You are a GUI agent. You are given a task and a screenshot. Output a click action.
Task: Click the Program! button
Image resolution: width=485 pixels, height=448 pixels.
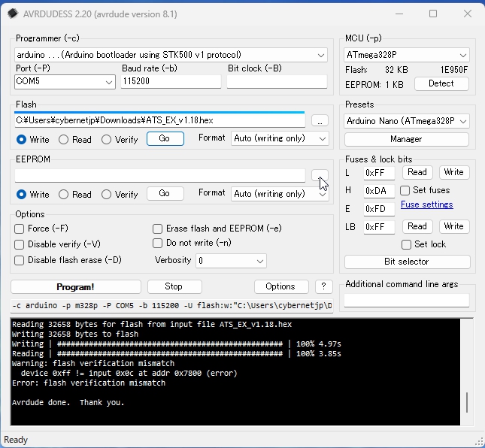point(75,286)
